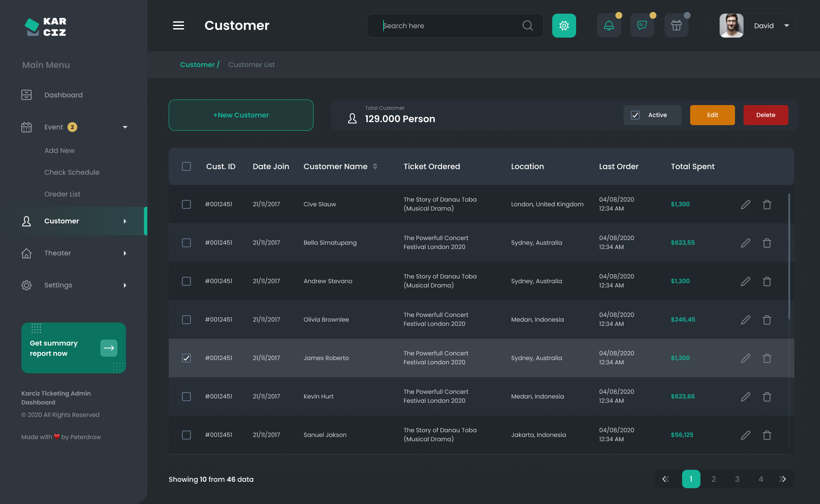Click search magnifier icon
Screen dimensions: 820x504
tap(527, 26)
